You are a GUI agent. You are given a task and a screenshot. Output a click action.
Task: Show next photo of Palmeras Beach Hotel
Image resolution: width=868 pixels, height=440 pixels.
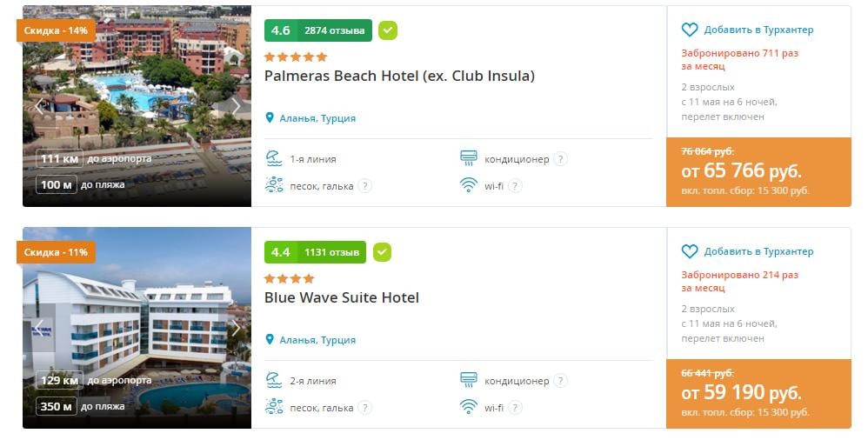point(235,106)
